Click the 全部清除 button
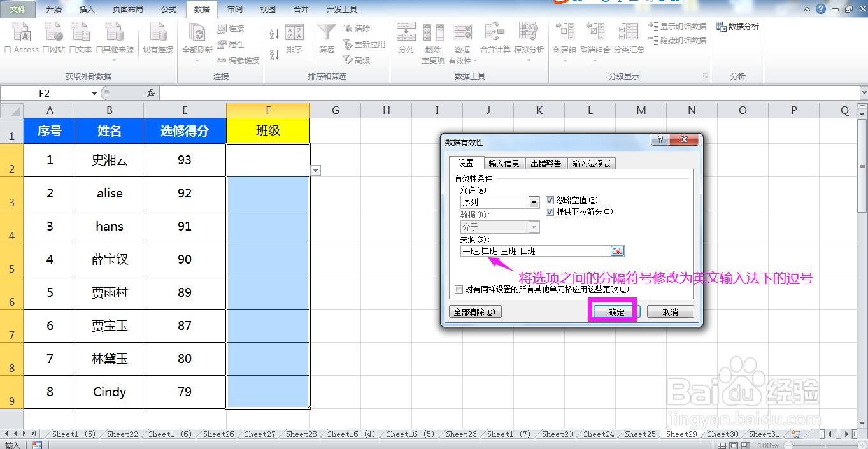The height and width of the screenshot is (449, 868). 475,312
